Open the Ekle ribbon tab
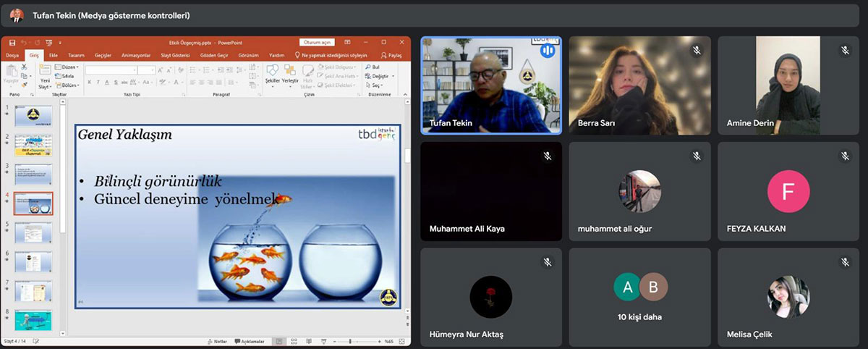868x349 pixels. click(x=54, y=55)
